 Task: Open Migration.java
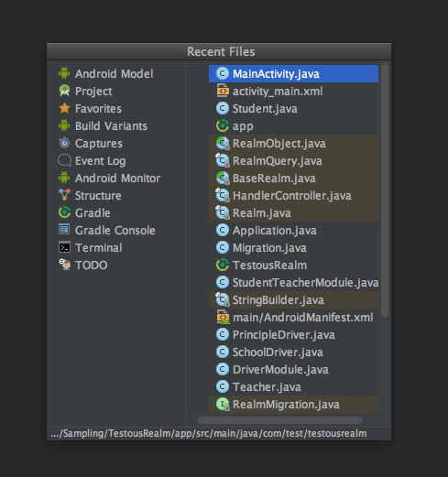coord(293,247)
